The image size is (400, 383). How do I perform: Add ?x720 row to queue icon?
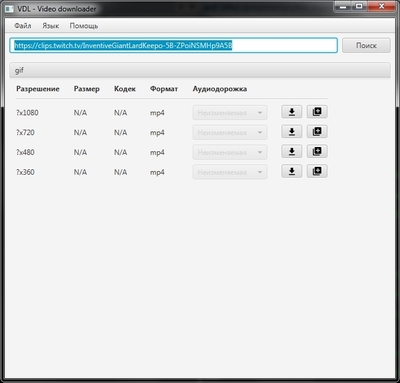317,132
